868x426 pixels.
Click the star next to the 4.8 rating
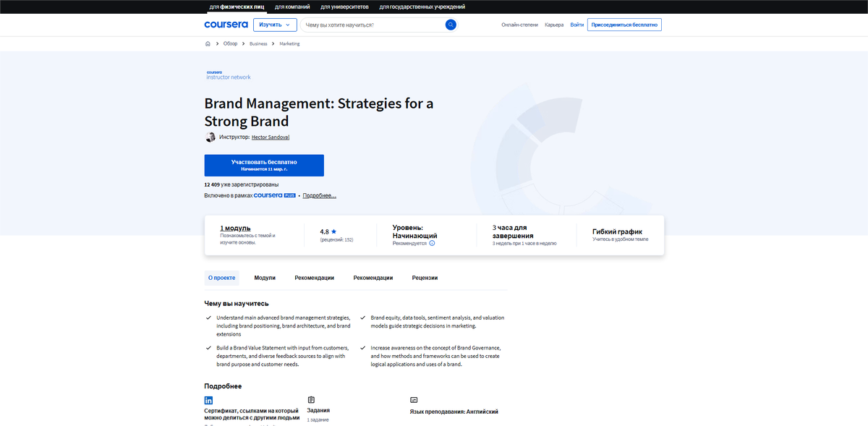333,230
